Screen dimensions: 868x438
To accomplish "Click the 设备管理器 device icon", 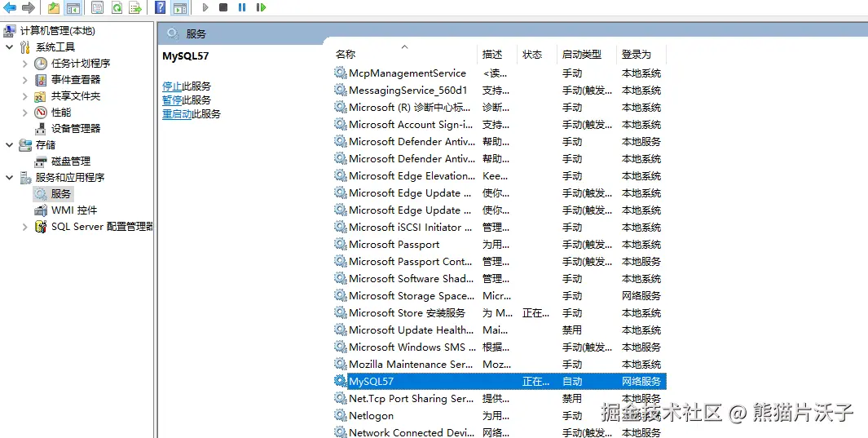I will (x=41, y=129).
